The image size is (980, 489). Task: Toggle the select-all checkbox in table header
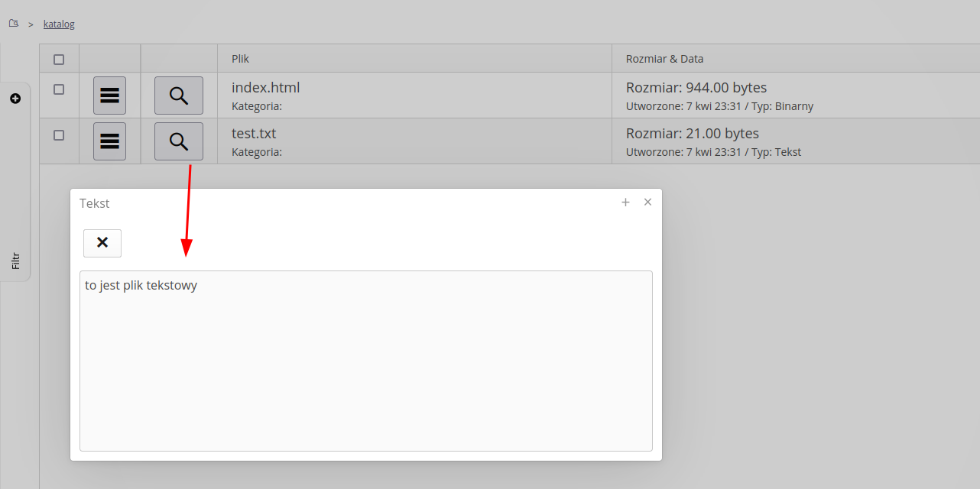[x=59, y=60]
